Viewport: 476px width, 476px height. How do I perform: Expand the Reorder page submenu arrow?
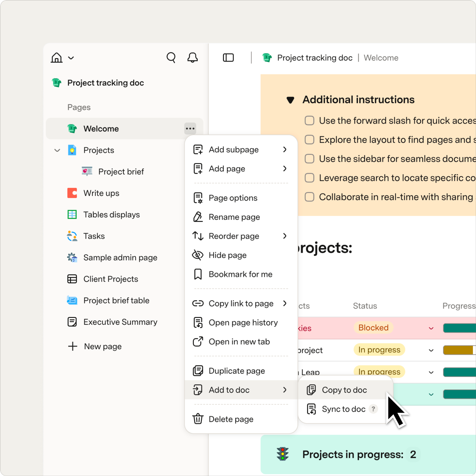click(285, 236)
